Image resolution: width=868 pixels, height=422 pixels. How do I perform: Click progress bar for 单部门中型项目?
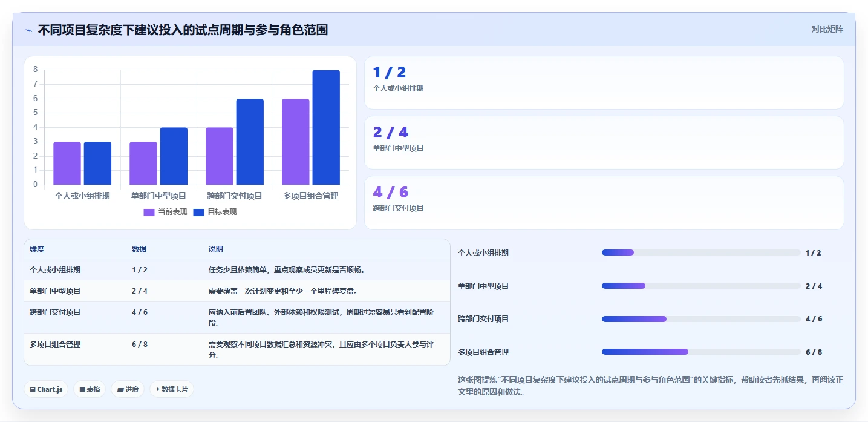pyautogui.click(x=701, y=286)
